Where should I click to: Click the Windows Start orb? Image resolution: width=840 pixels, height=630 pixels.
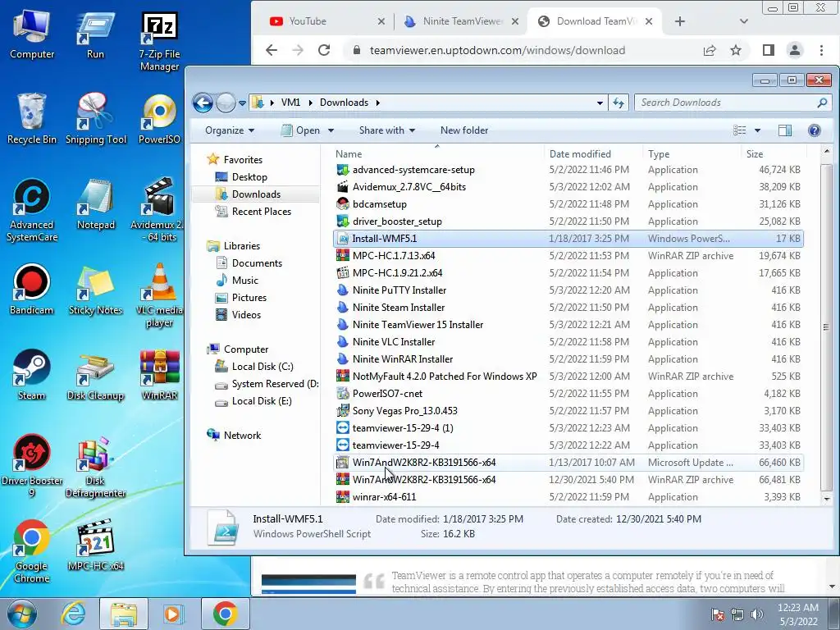[x=22, y=614]
